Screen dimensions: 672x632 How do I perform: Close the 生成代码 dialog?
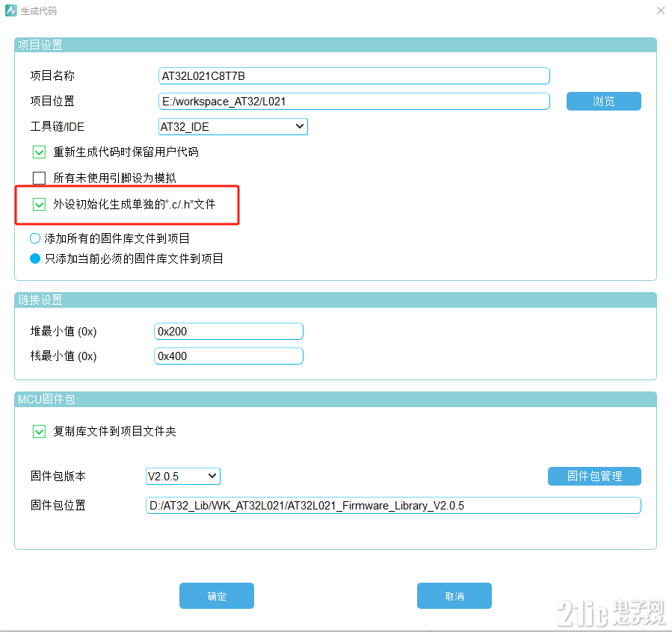tap(661, 10)
